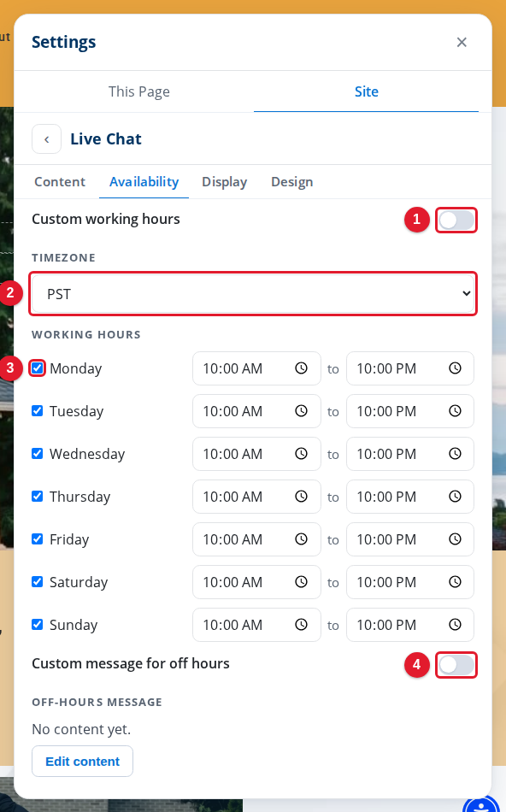Edit Friday end time 10:00 PM field
The height and width of the screenshot is (812, 506).
pyautogui.click(x=409, y=539)
